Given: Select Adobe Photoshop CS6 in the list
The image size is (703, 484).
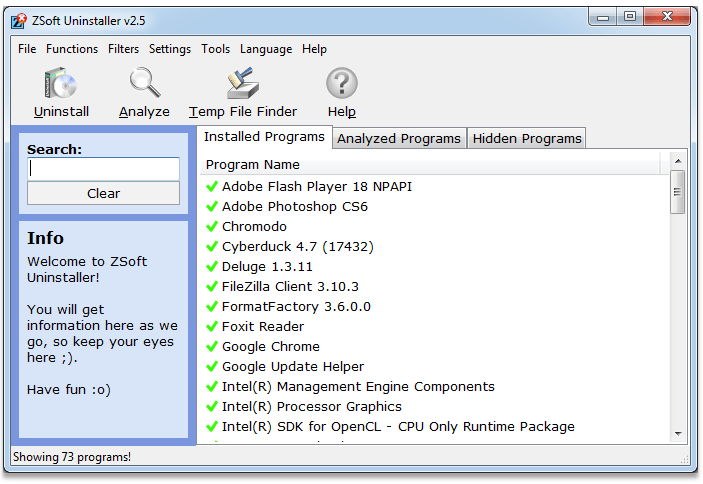Looking at the screenshot, I should (x=295, y=207).
